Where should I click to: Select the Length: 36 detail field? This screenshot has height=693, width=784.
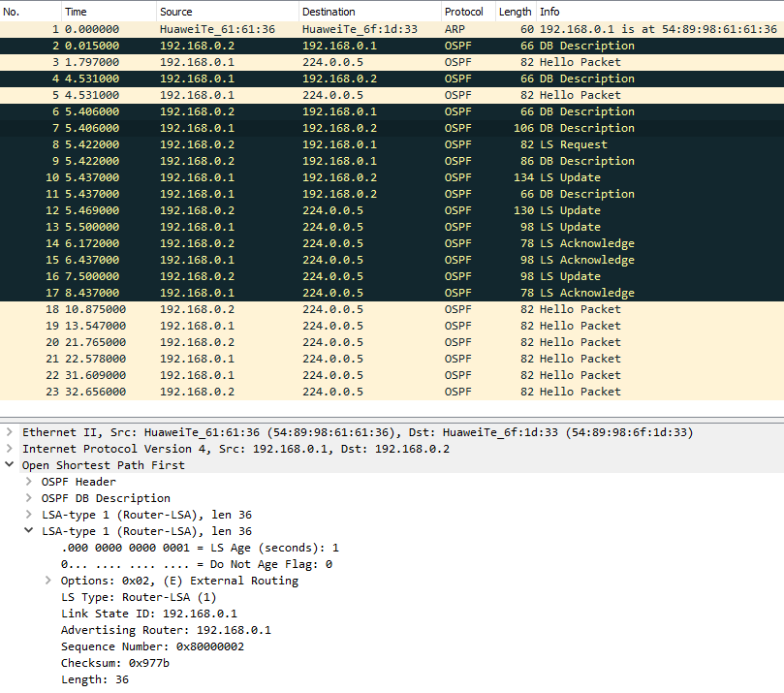(95, 679)
